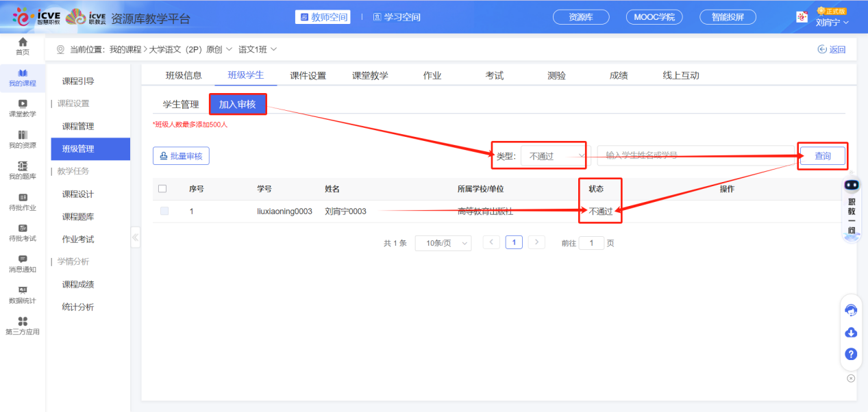Dismiss the floating toolbar via ⊗ toggle

850,377
